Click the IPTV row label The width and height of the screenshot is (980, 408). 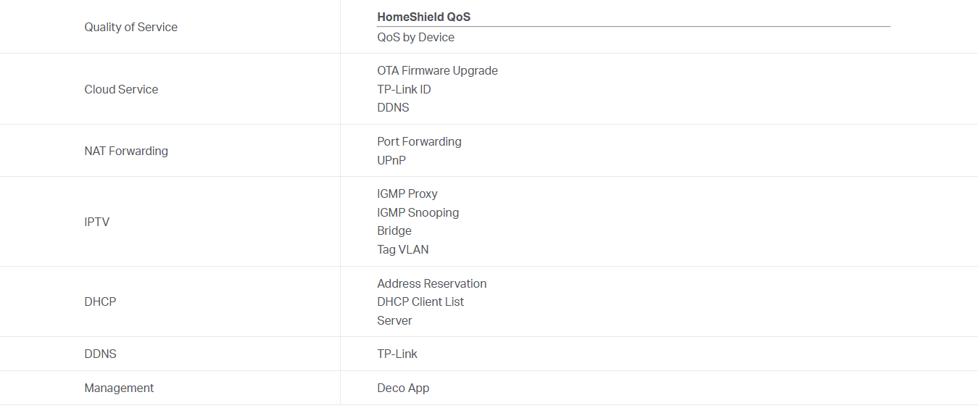point(96,222)
